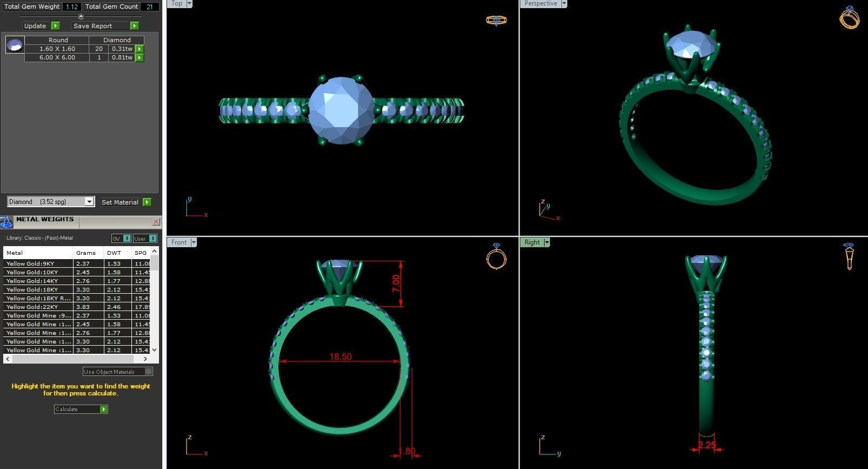Select the Yellow Gold:14KY row
Screen dimensions: 868x469
[77, 281]
